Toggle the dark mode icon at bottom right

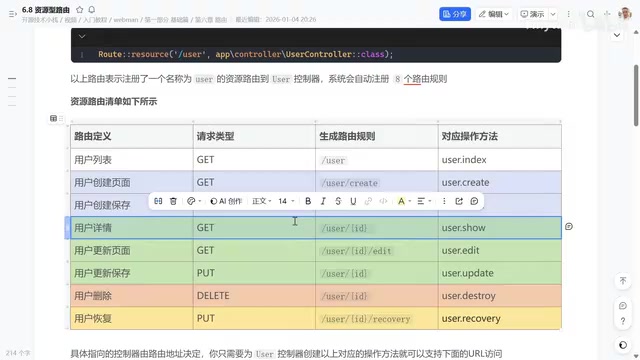pyautogui.click(x=623, y=345)
